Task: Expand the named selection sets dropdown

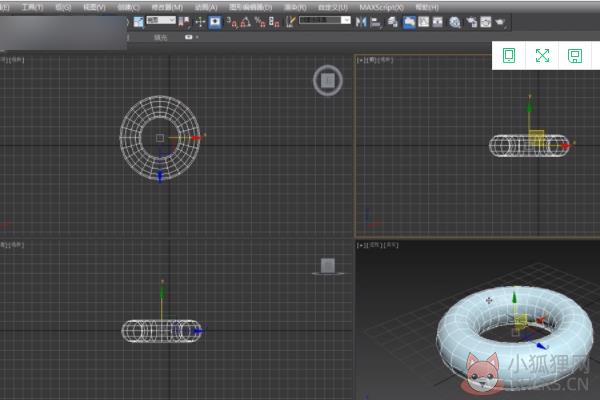Action: click(x=346, y=20)
